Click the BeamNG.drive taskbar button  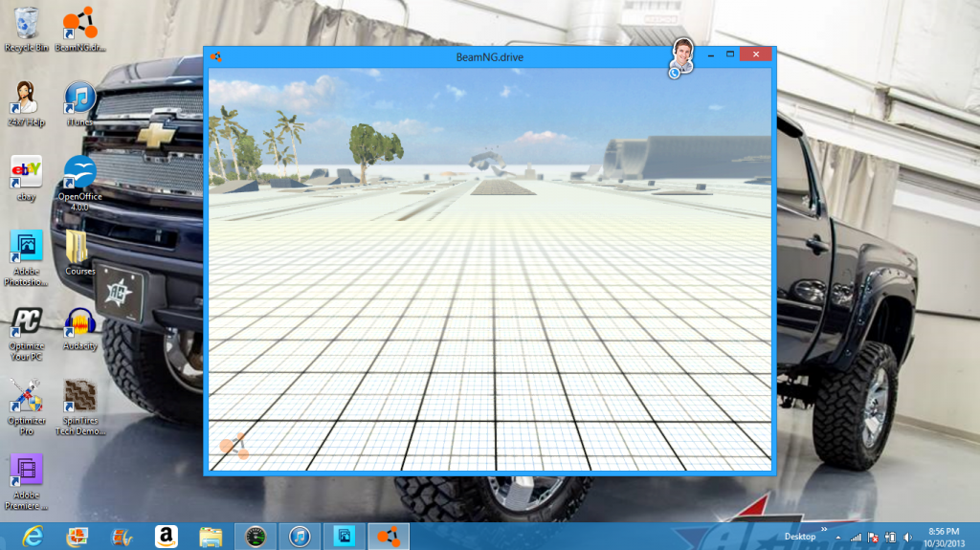389,537
